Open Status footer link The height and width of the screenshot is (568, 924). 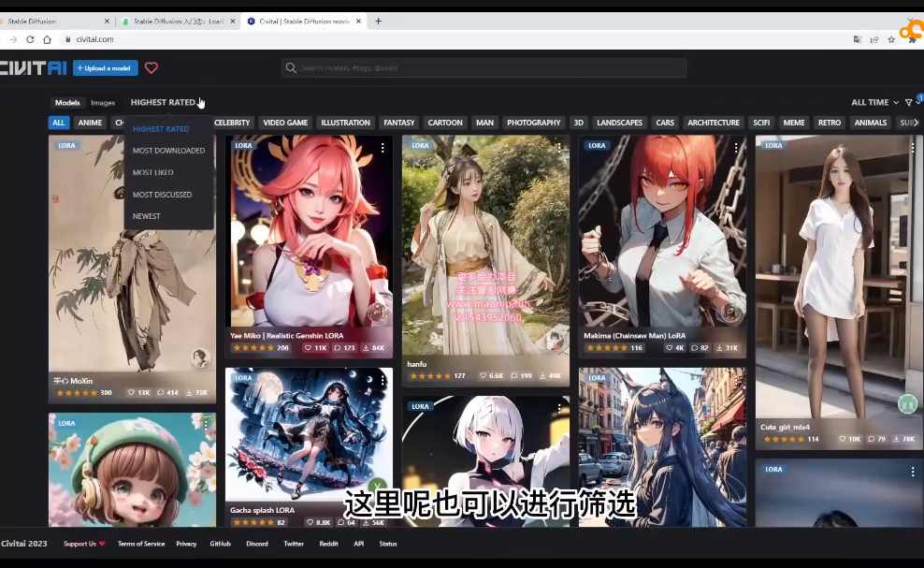[388, 544]
